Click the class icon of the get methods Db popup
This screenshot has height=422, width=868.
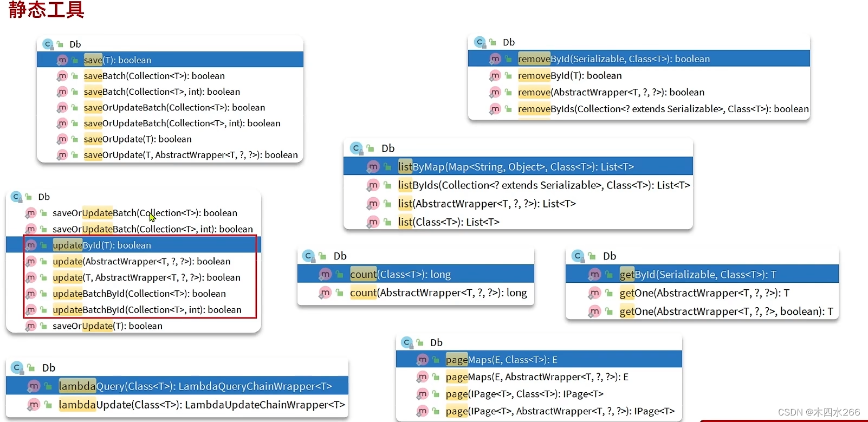[x=578, y=256]
